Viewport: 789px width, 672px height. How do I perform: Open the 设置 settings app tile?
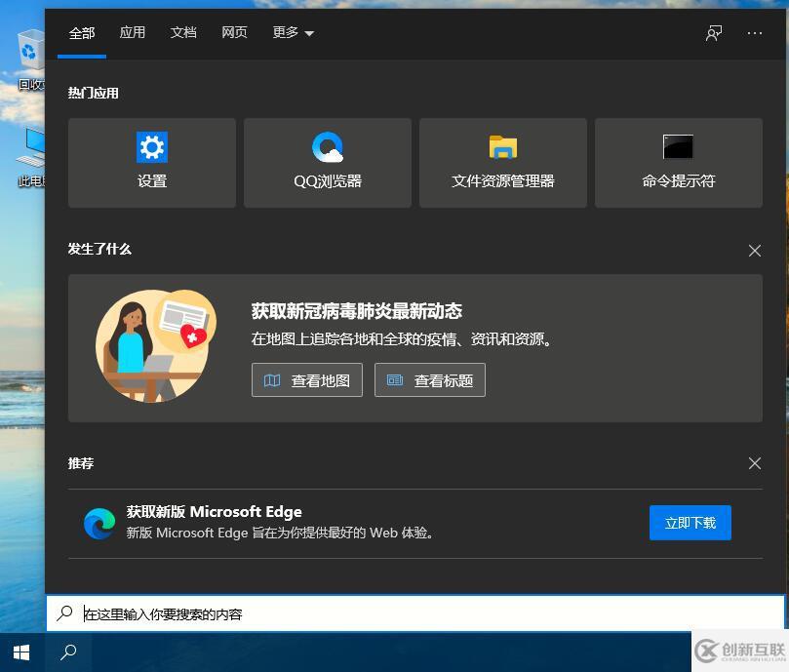point(151,163)
